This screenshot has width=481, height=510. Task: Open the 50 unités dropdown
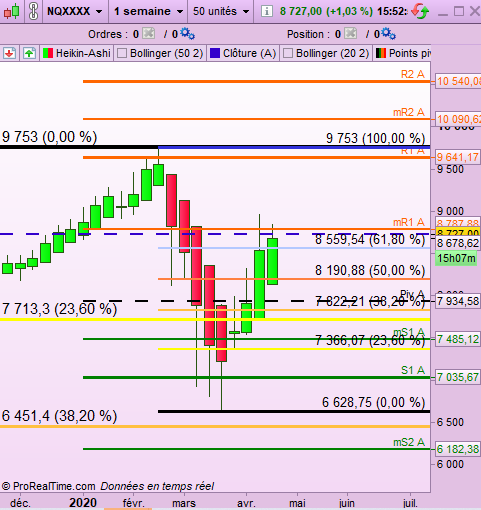tap(221, 11)
